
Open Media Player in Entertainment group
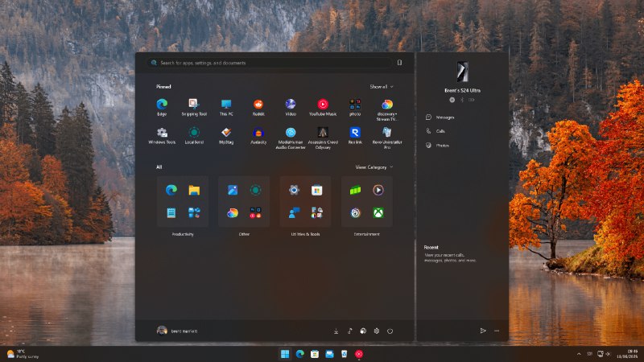coord(378,190)
